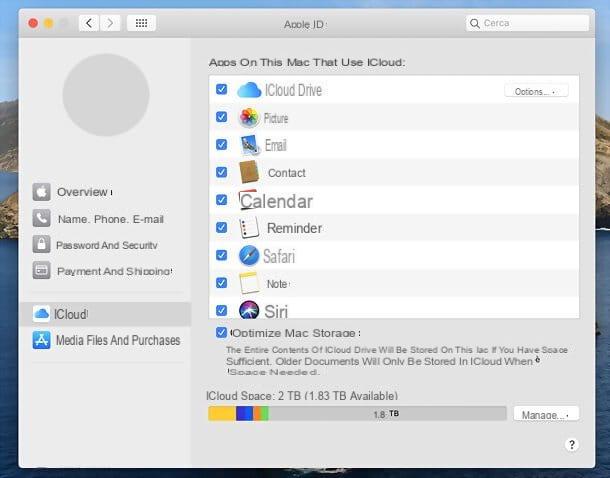This screenshot has height=478, width=610.
Task: Uncheck Optimize Mac Storage
Action: [x=221, y=333]
